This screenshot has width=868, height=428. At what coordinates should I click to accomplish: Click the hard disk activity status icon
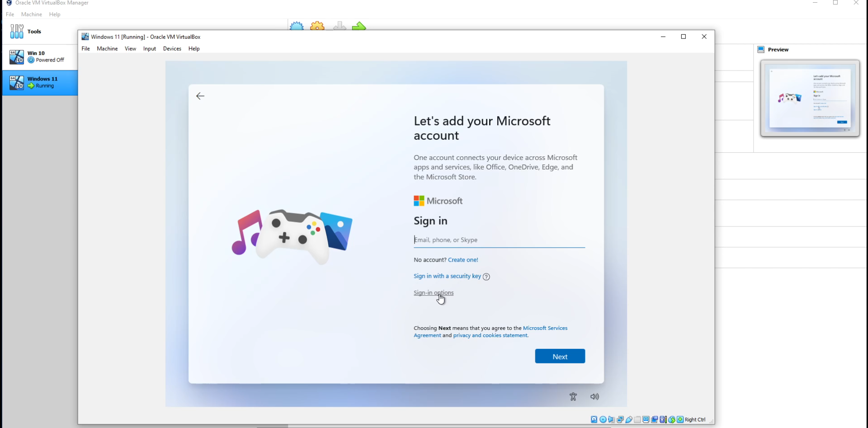pyautogui.click(x=594, y=419)
